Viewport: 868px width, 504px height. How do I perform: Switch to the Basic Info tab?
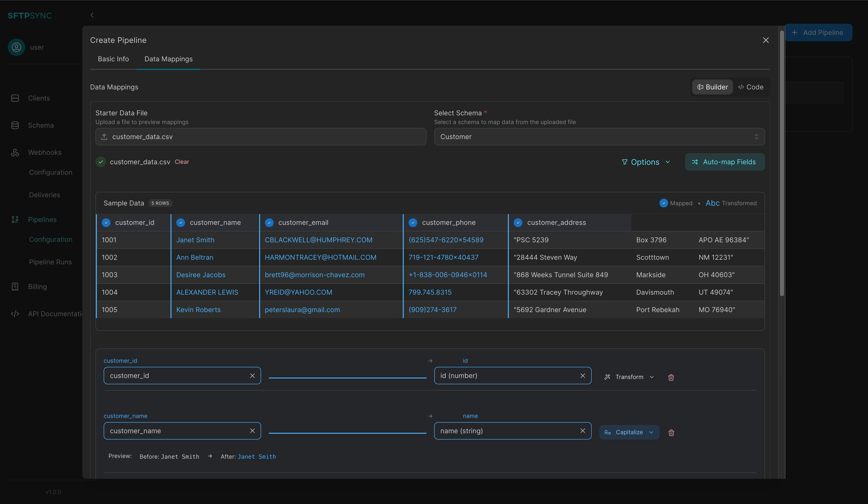point(113,59)
